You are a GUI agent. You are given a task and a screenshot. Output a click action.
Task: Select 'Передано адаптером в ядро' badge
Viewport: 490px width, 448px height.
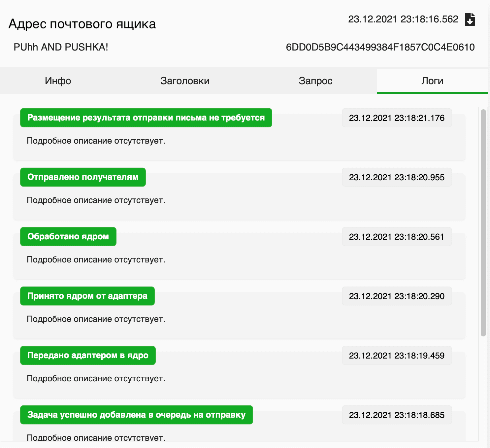[88, 356]
